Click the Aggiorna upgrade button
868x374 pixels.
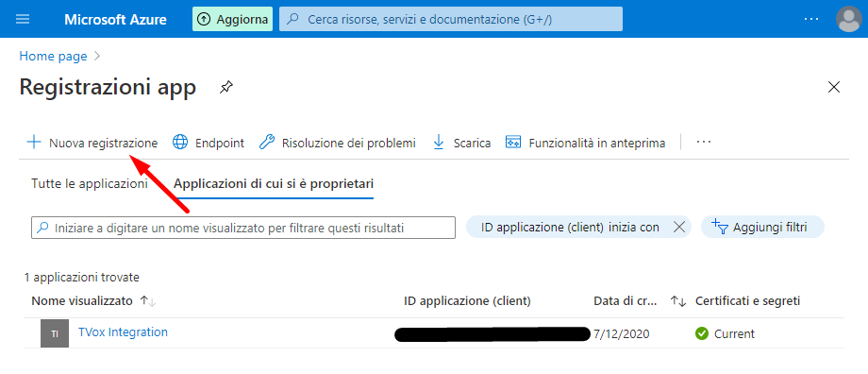click(232, 20)
